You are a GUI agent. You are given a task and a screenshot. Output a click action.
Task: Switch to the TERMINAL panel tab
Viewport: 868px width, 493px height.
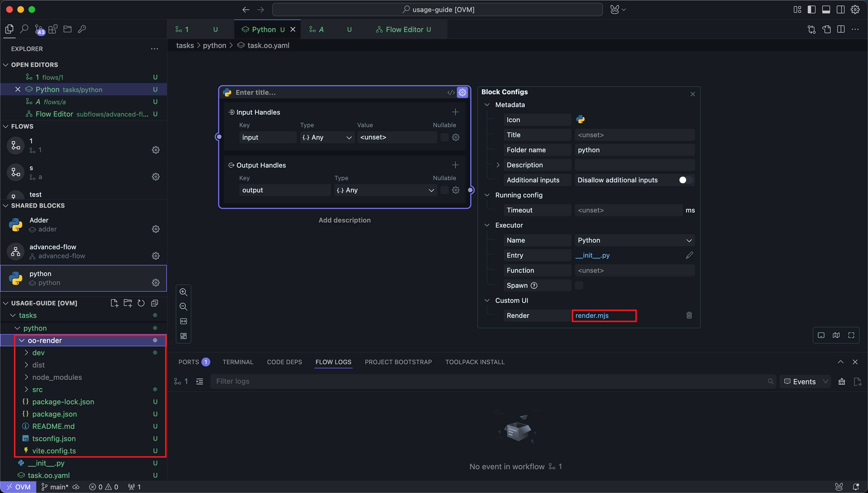(x=238, y=362)
